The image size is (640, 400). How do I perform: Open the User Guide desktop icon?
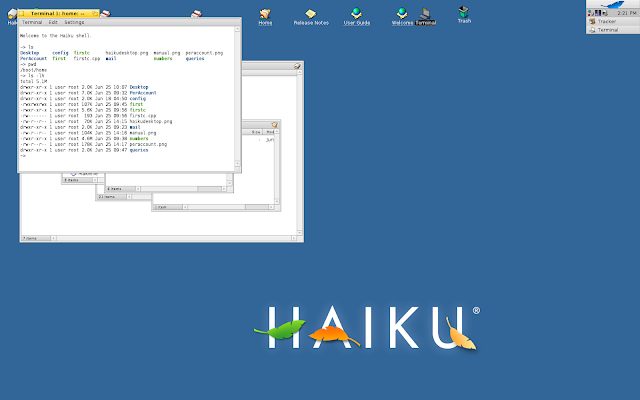point(356,16)
